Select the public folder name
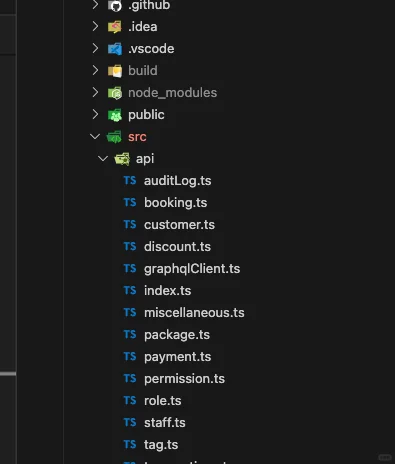395x464 pixels. (x=146, y=115)
